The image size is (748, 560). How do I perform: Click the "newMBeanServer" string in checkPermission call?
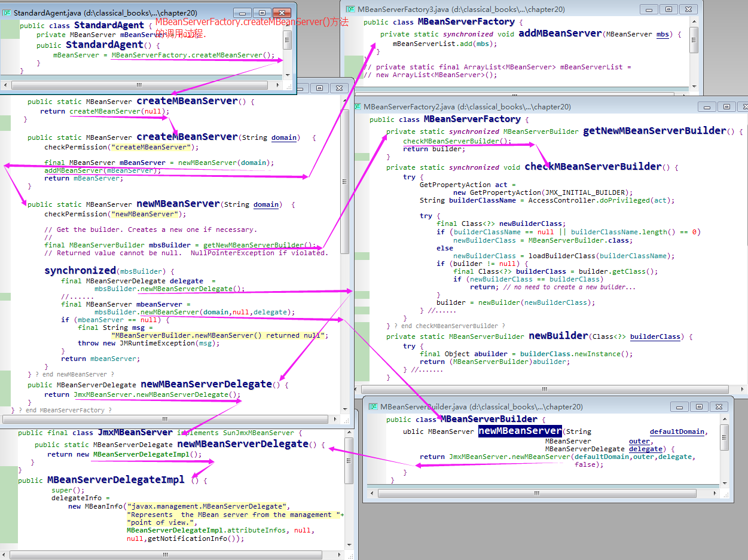pos(144,214)
